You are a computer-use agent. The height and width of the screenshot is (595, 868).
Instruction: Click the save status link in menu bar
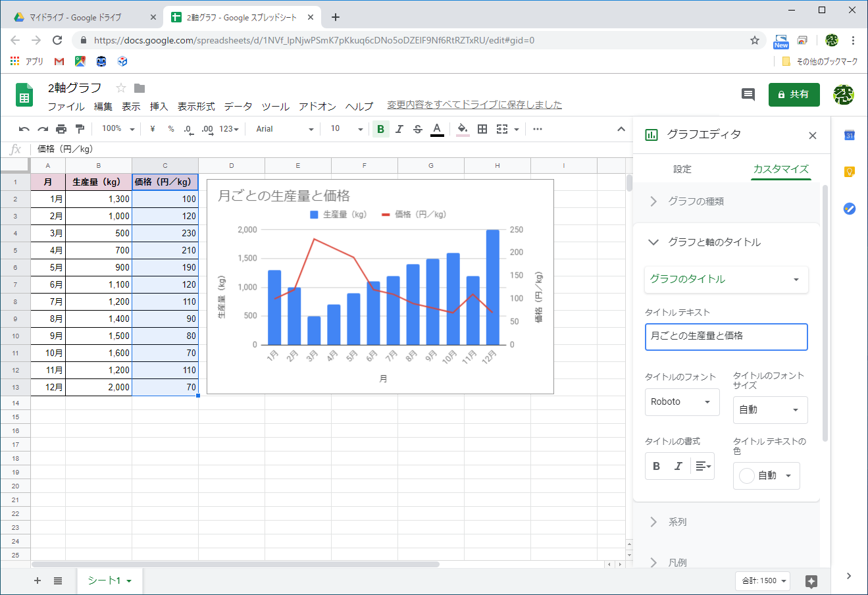[474, 105]
